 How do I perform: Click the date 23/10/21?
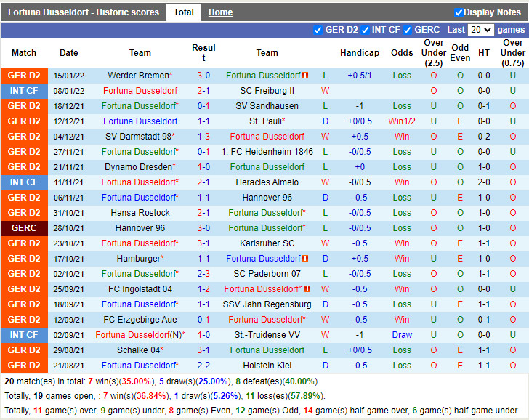tap(68, 243)
